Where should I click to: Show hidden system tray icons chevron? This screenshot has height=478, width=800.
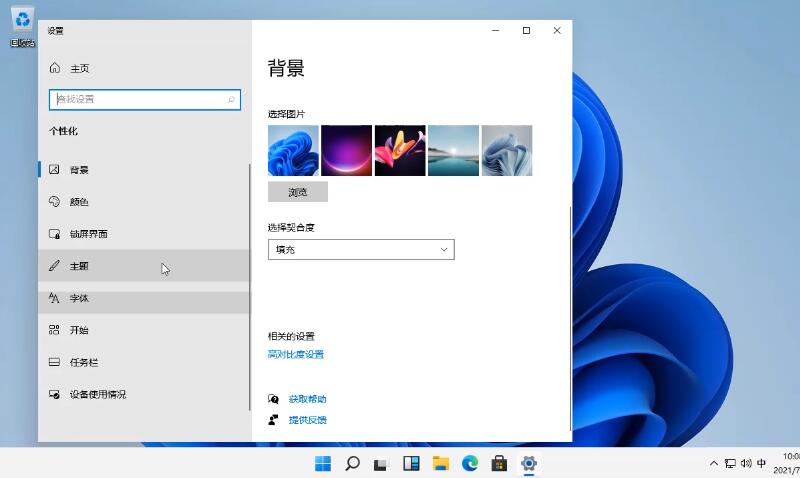[713, 463]
